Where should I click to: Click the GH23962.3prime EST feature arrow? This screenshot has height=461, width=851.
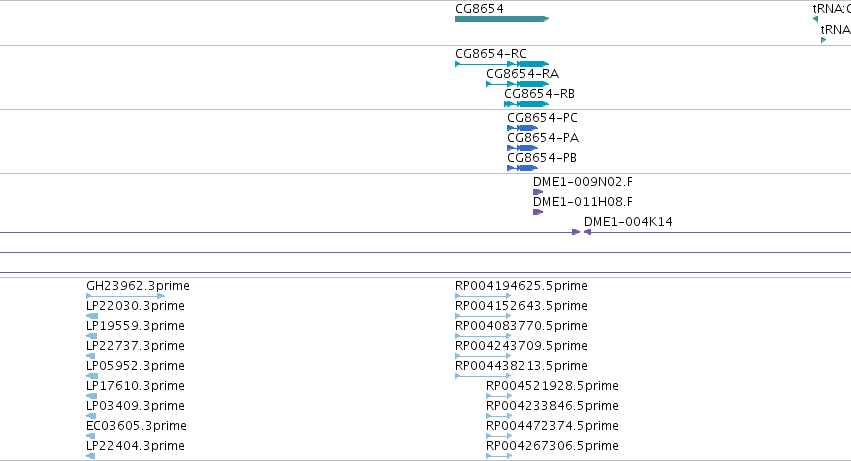[x=125, y=296]
